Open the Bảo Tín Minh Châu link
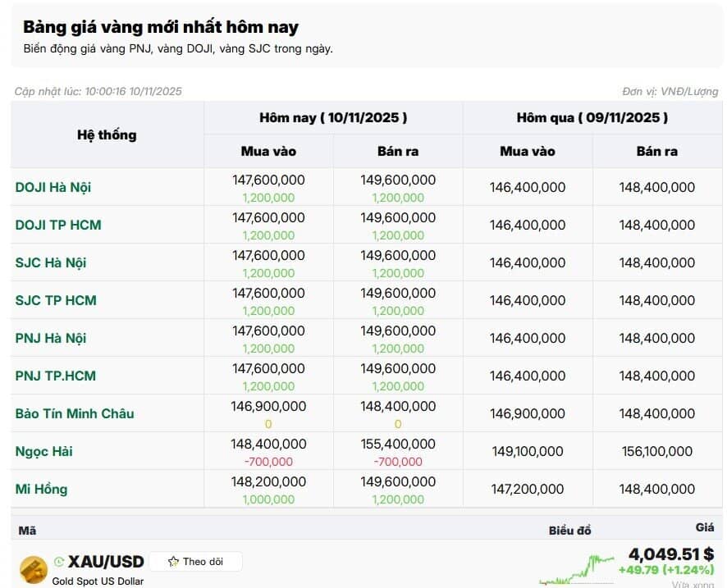 75,413
